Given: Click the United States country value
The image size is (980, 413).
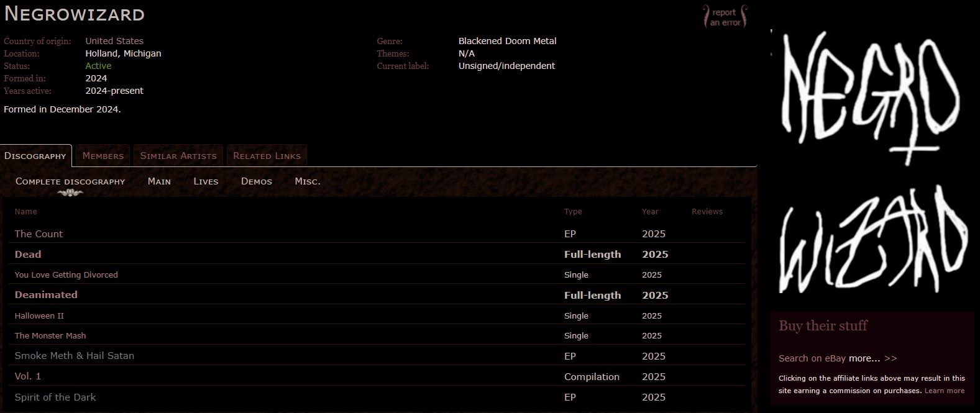Looking at the screenshot, I should (114, 41).
